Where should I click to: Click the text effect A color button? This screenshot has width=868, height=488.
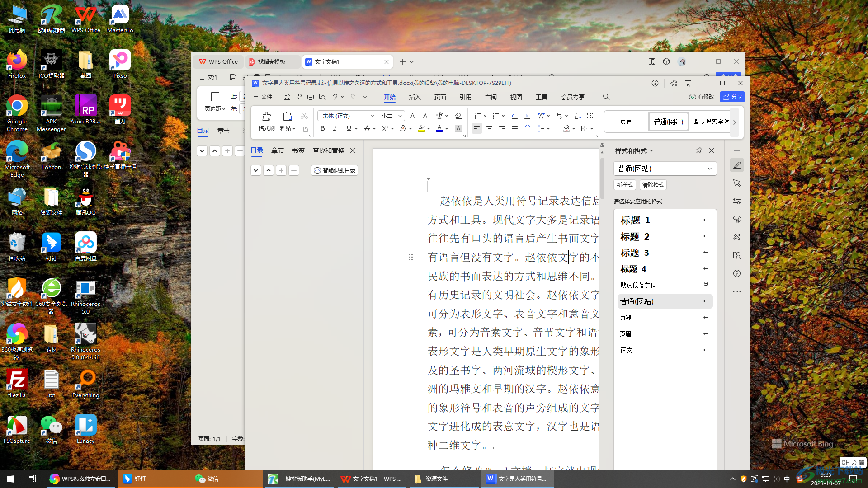(x=403, y=128)
